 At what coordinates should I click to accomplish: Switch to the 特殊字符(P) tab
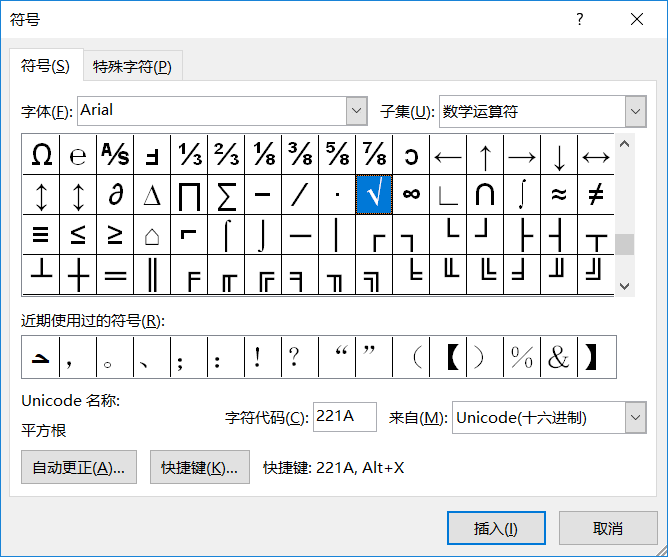(132, 66)
